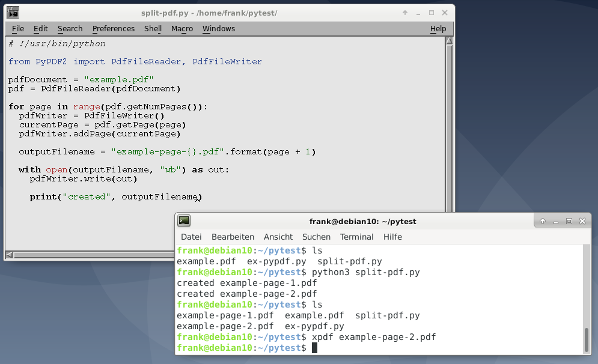
Task: Open the Preferences menu
Action: 113,28
